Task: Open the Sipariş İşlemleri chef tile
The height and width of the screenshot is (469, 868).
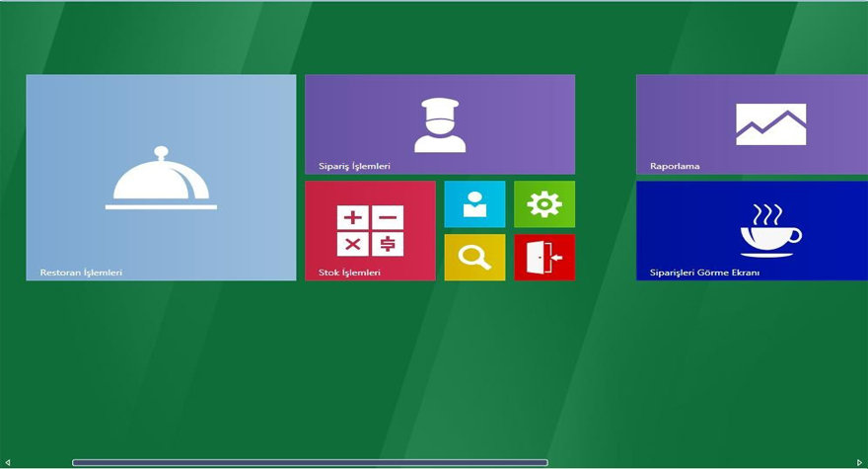Action: (x=440, y=124)
